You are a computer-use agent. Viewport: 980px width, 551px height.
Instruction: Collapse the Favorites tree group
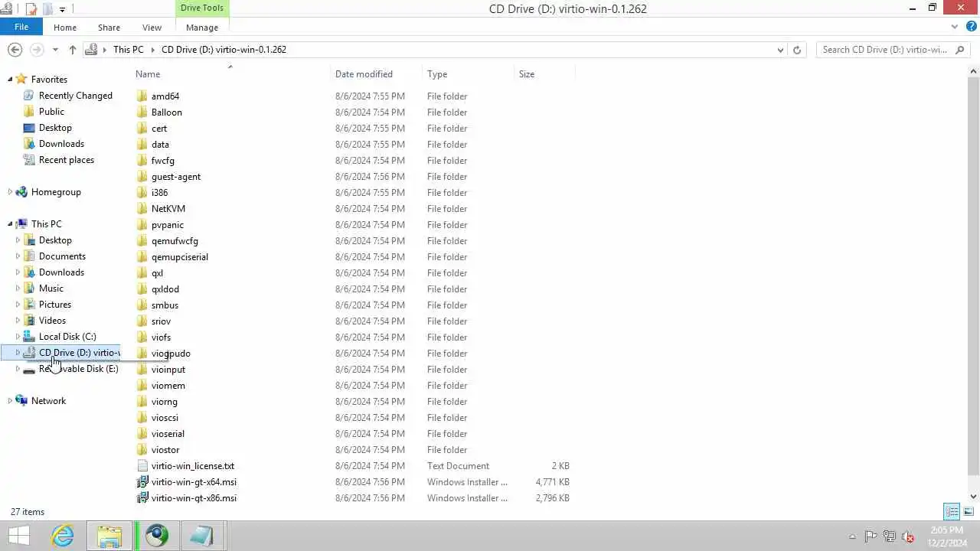tap(10, 80)
